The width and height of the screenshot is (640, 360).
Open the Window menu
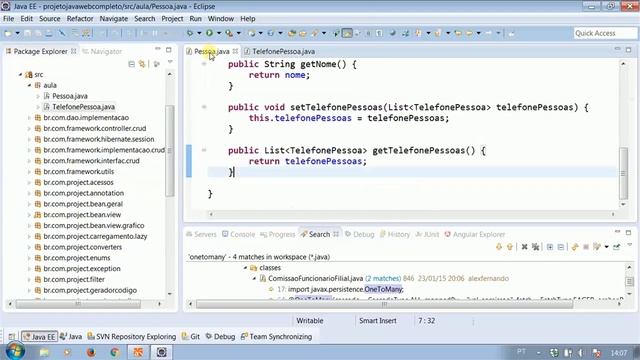[x=221, y=19]
